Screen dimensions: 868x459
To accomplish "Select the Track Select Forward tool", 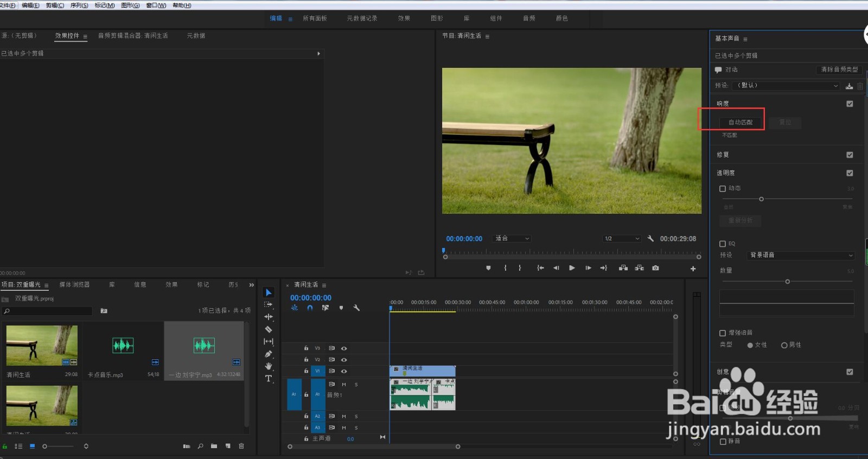I will coord(269,304).
